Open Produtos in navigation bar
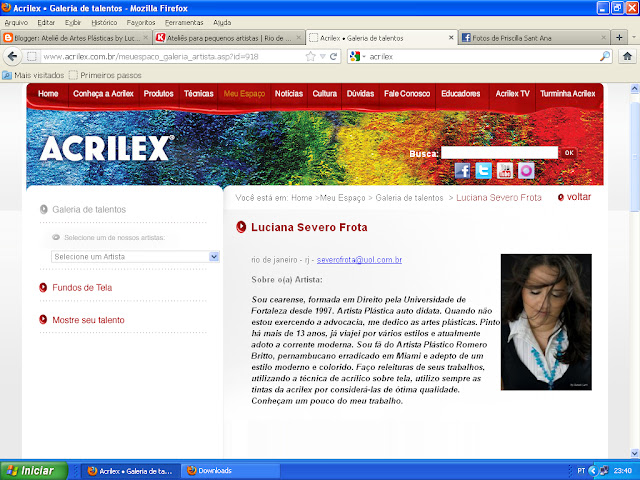The height and width of the screenshot is (480, 640). tap(158, 93)
